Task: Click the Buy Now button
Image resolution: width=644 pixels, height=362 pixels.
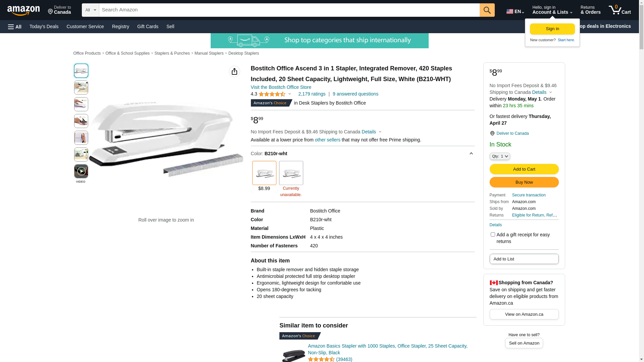Action: pyautogui.click(x=524, y=182)
